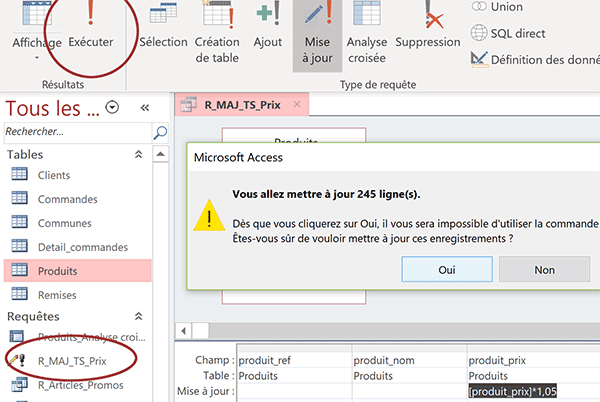Collapse the Requêtes group

pyautogui.click(x=138, y=316)
